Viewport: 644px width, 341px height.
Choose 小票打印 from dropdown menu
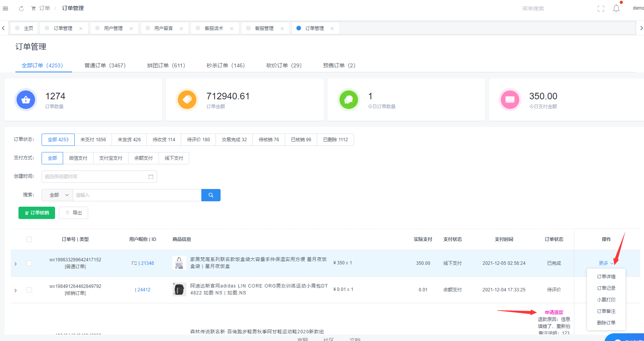pyautogui.click(x=606, y=300)
